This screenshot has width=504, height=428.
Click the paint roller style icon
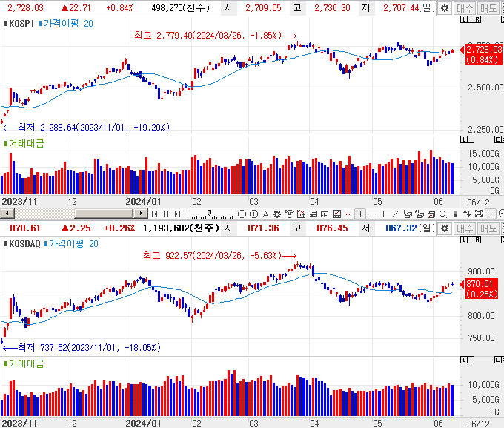(x=289, y=214)
